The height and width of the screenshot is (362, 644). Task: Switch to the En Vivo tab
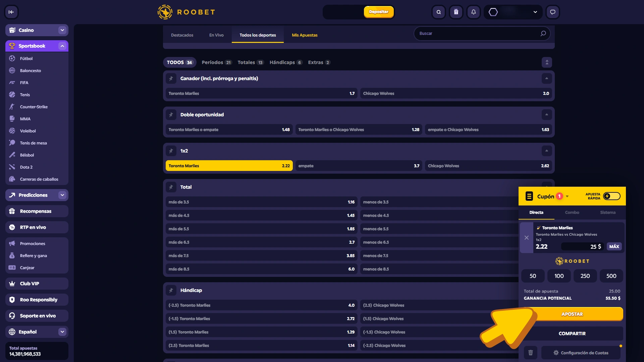click(x=216, y=35)
